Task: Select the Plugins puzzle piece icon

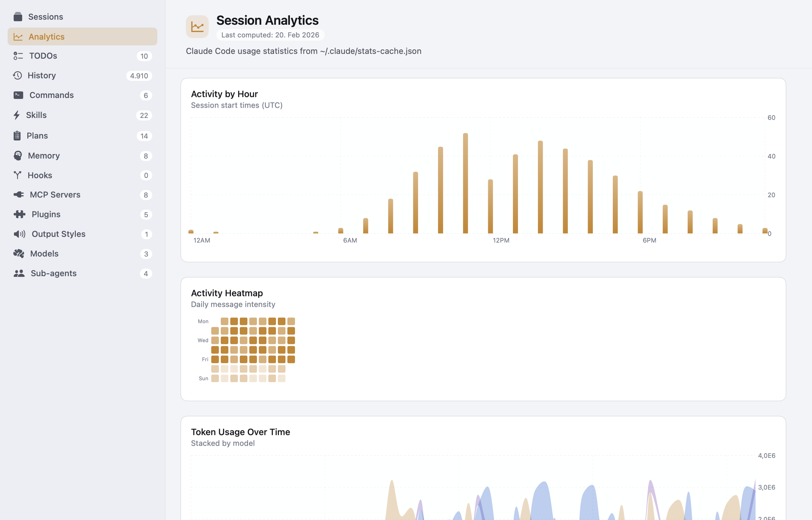Action: coord(19,214)
